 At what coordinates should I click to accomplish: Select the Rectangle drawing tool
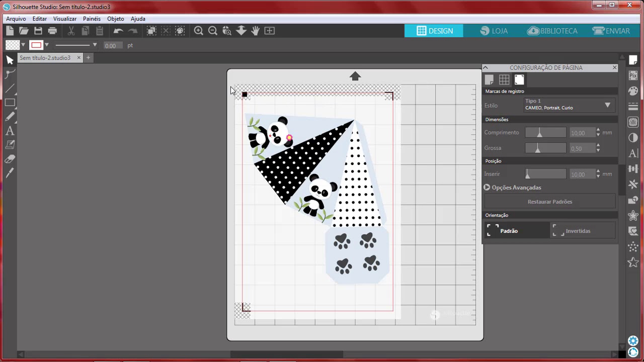[10, 103]
